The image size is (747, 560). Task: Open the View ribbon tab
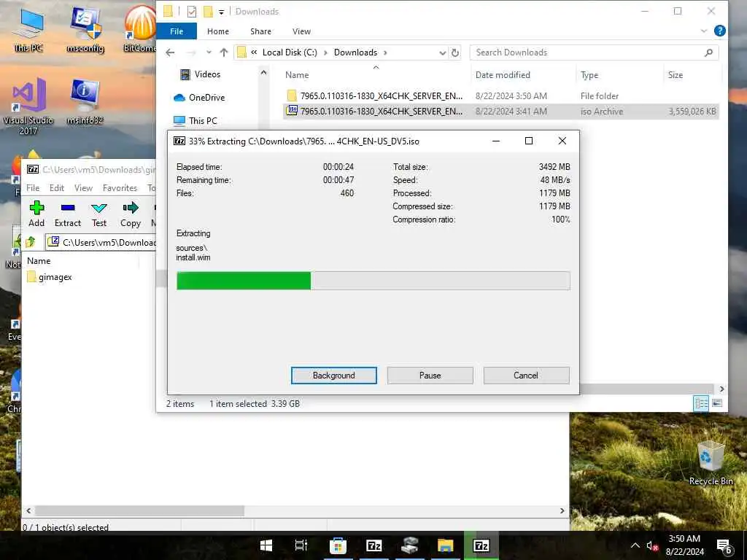tap(301, 31)
